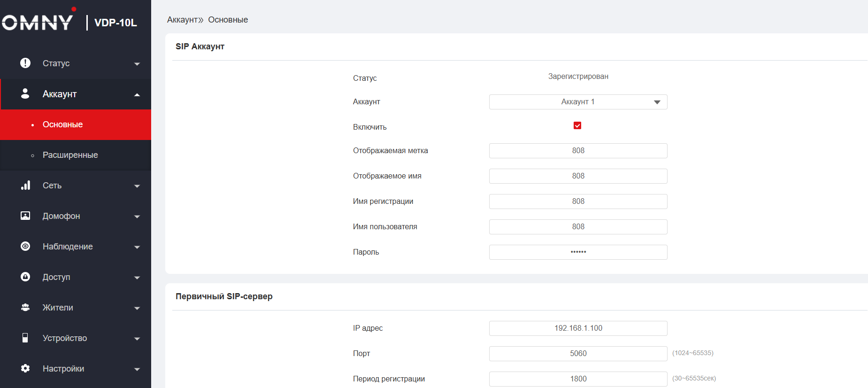Click the Access (Доступ) lock icon

click(x=25, y=277)
